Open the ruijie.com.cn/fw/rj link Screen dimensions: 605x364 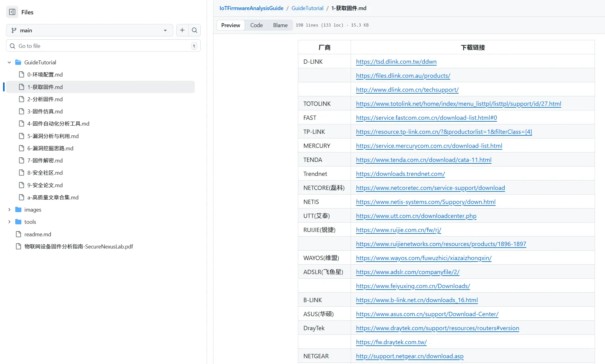[399, 230]
